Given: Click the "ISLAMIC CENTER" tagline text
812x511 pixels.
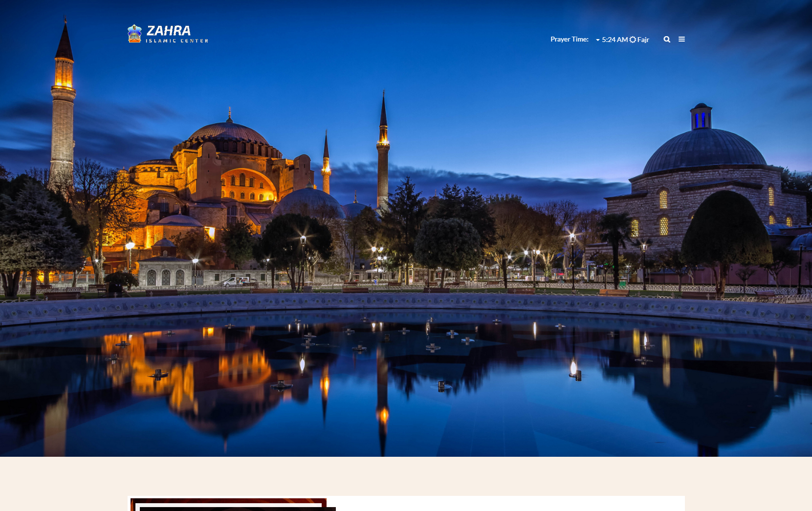Looking at the screenshot, I should click(177, 41).
